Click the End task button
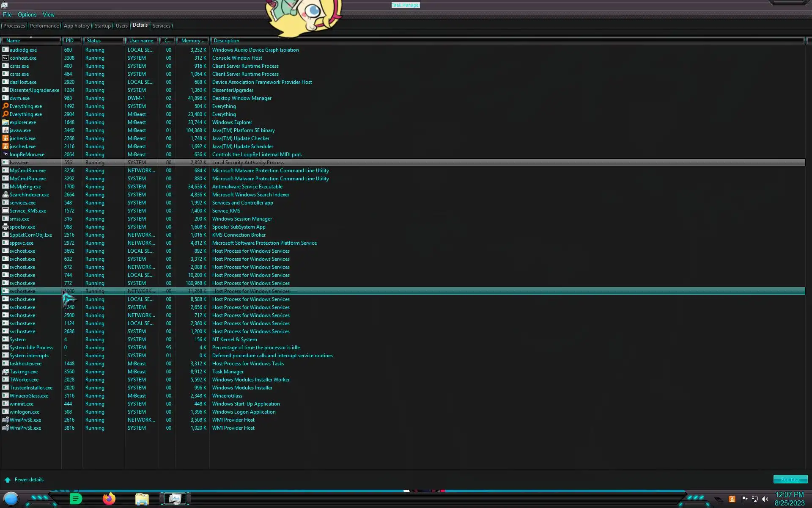The image size is (812, 508). [x=790, y=479]
